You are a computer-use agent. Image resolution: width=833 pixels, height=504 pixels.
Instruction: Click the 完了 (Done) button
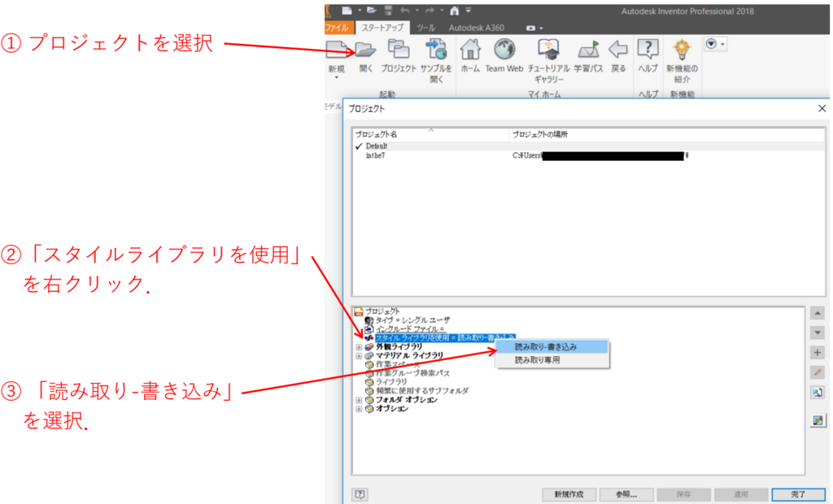click(798, 494)
